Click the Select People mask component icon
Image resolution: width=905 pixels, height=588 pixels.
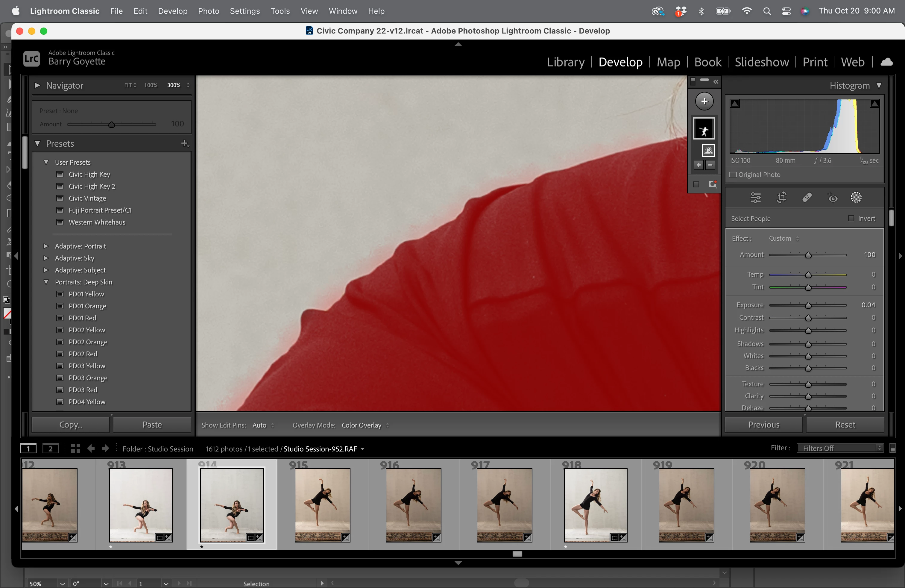coord(708,151)
